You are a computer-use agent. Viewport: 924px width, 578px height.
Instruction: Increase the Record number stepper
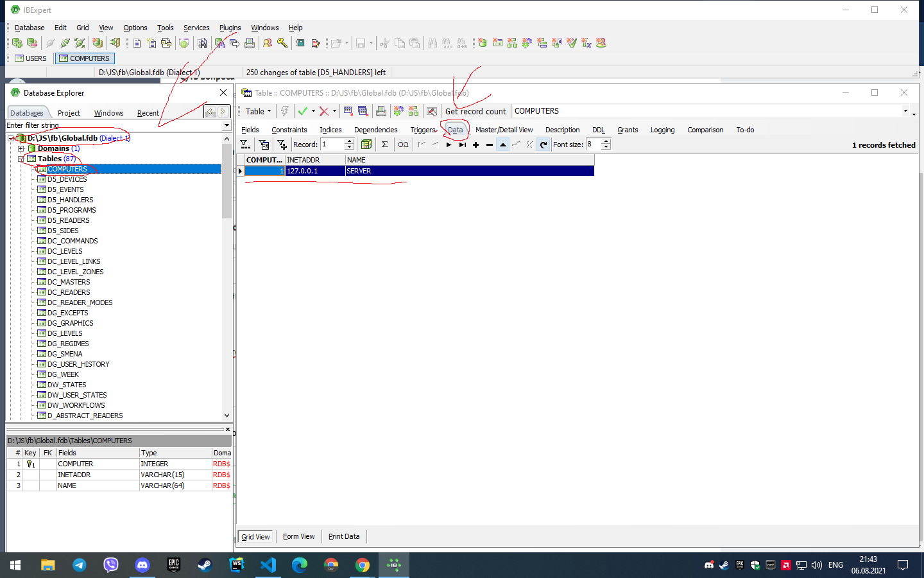coord(349,142)
